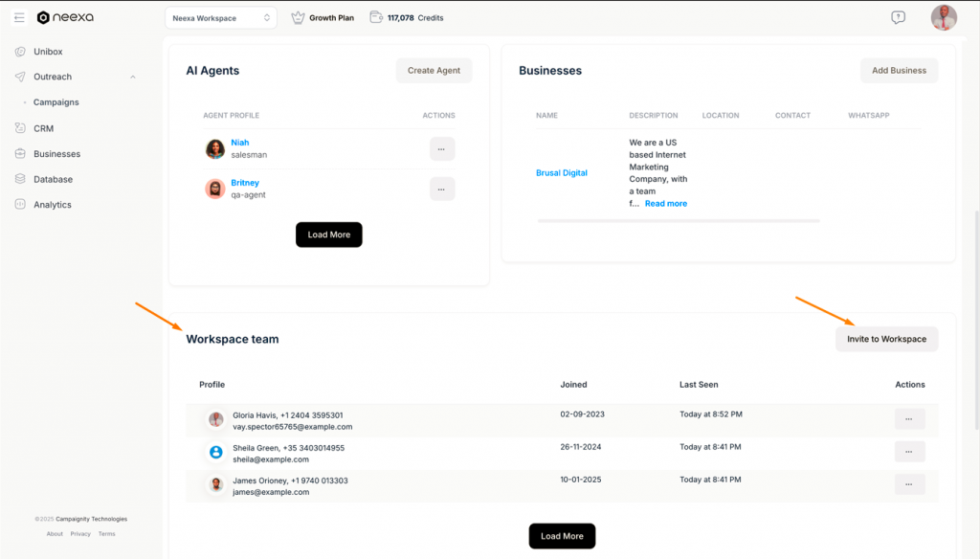The width and height of the screenshot is (980, 559).
Task: Open the Neexa Workspace selector dropdown
Action: click(220, 16)
